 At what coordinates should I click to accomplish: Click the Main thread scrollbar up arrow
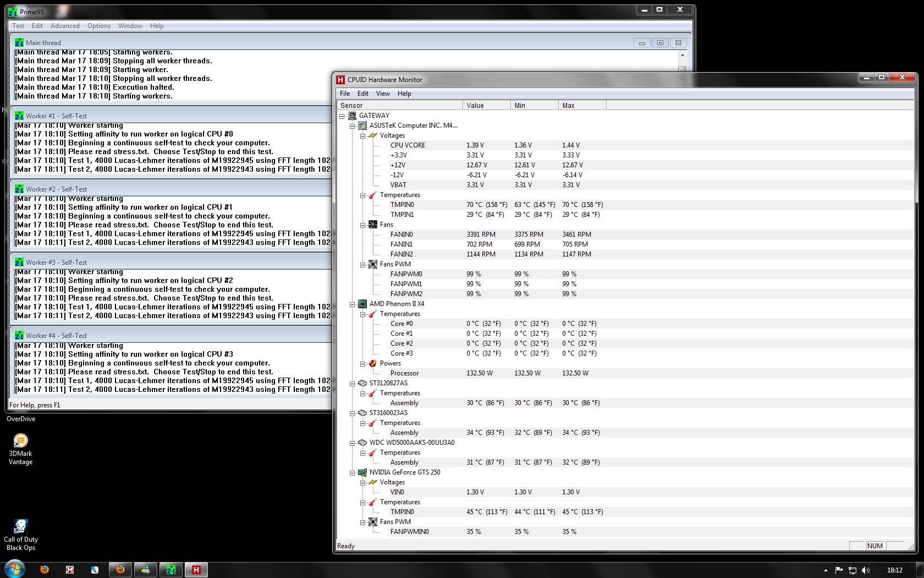[x=683, y=55]
